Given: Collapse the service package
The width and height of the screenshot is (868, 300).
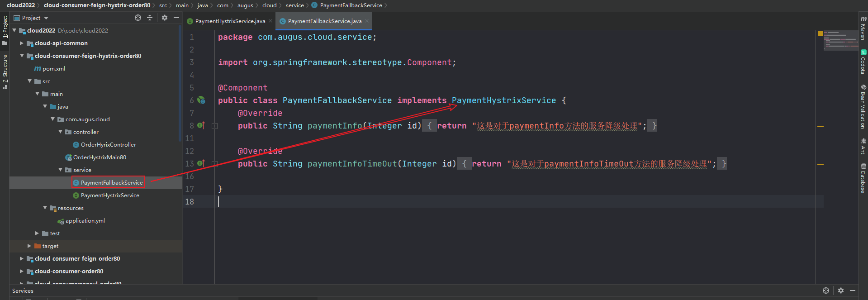Looking at the screenshot, I should click(61, 170).
